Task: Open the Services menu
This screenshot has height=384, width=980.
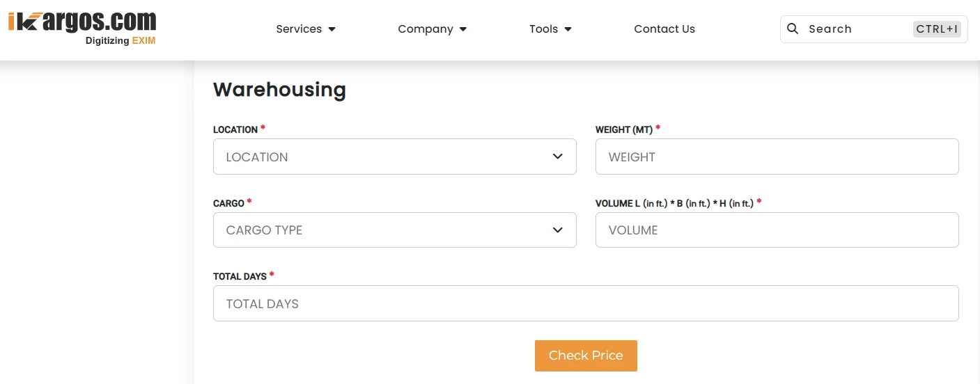Action: point(299,29)
